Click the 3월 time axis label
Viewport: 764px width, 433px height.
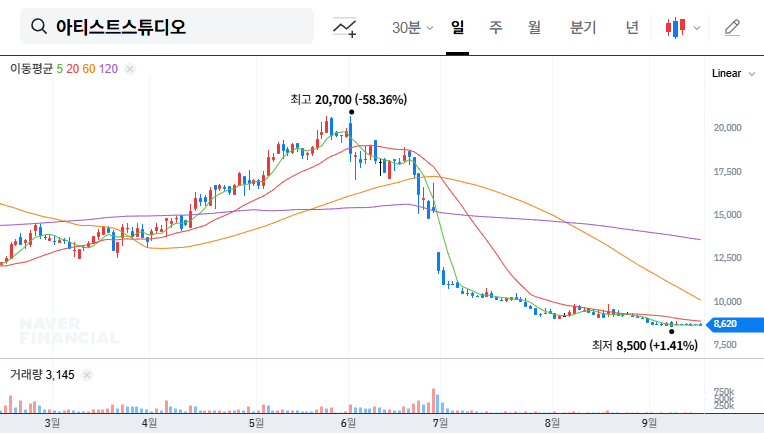coord(52,423)
